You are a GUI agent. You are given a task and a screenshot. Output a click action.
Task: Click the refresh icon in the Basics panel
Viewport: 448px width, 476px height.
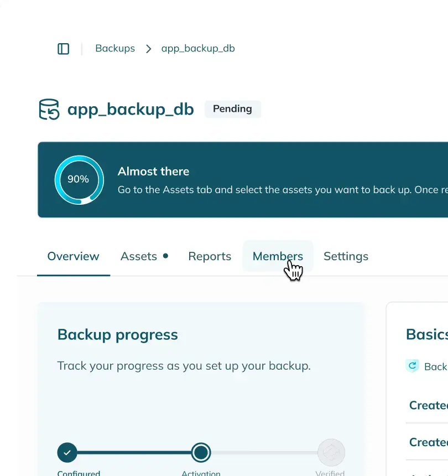tap(411, 366)
